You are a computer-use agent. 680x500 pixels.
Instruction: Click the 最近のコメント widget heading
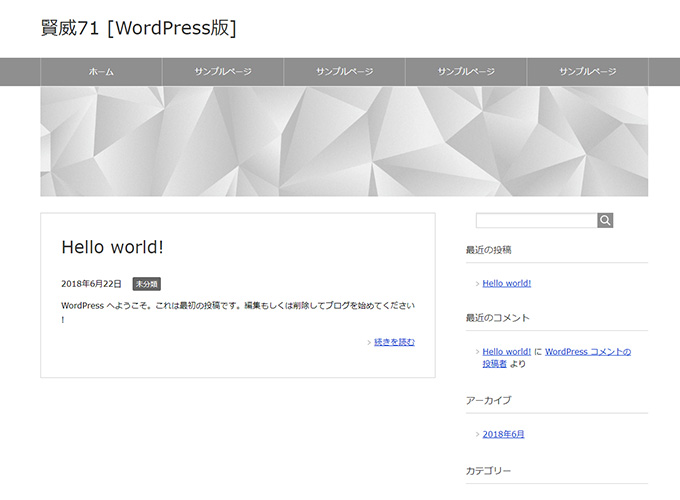498,318
